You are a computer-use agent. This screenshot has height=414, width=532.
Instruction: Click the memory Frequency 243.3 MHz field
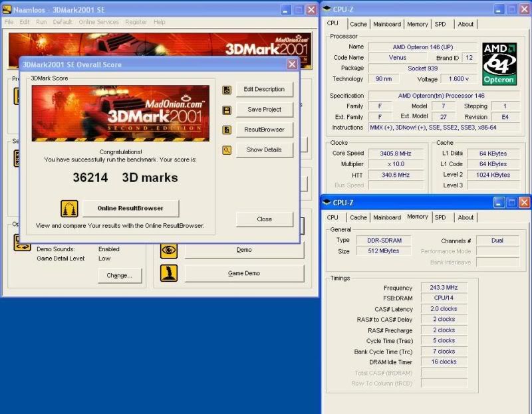[444, 288]
